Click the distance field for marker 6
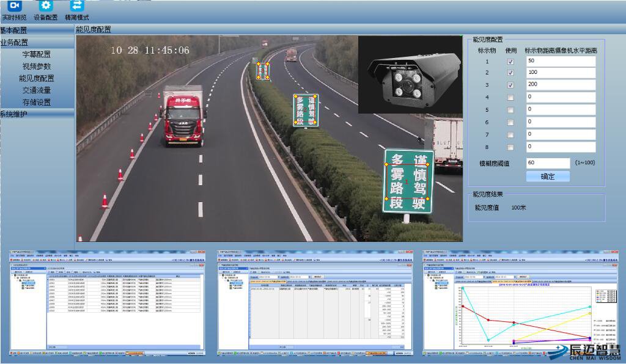The width and height of the screenshot is (626, 364). pos(561,122)
